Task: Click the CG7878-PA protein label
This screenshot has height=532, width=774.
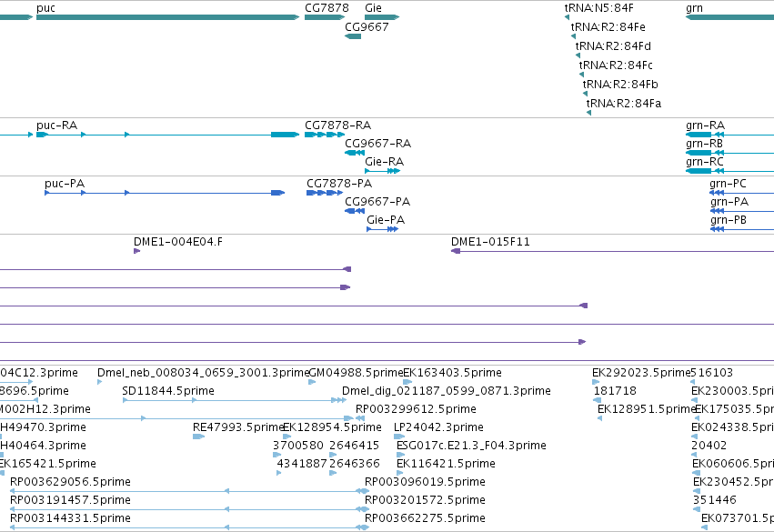Action: 339,184
